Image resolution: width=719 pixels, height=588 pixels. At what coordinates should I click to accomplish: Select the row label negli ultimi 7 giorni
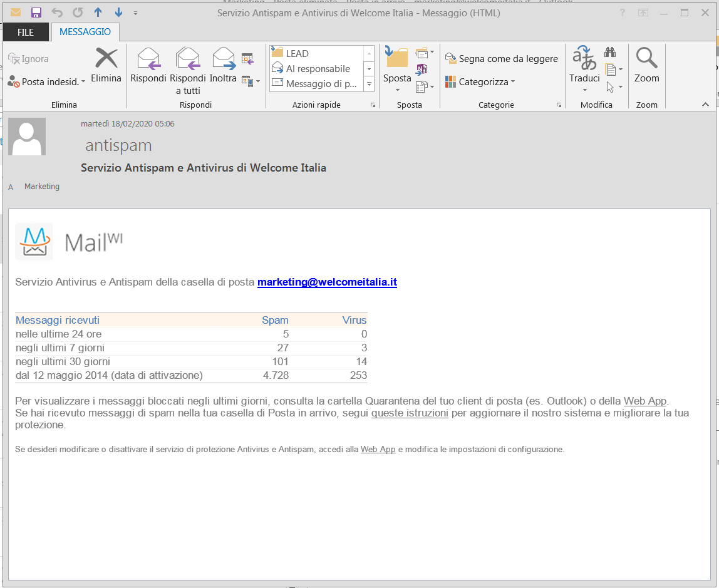pos(60,348)
